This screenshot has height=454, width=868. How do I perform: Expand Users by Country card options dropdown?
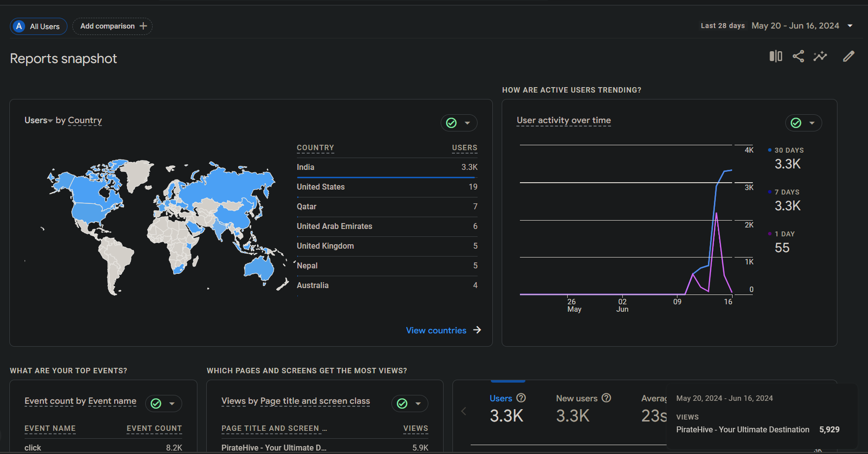(x=467, y=123)
